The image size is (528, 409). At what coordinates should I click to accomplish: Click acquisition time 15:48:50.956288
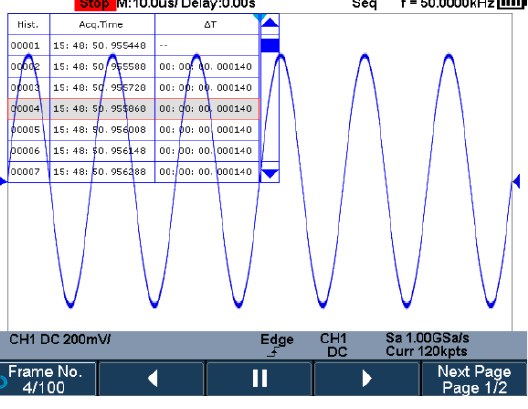[100, 172]
